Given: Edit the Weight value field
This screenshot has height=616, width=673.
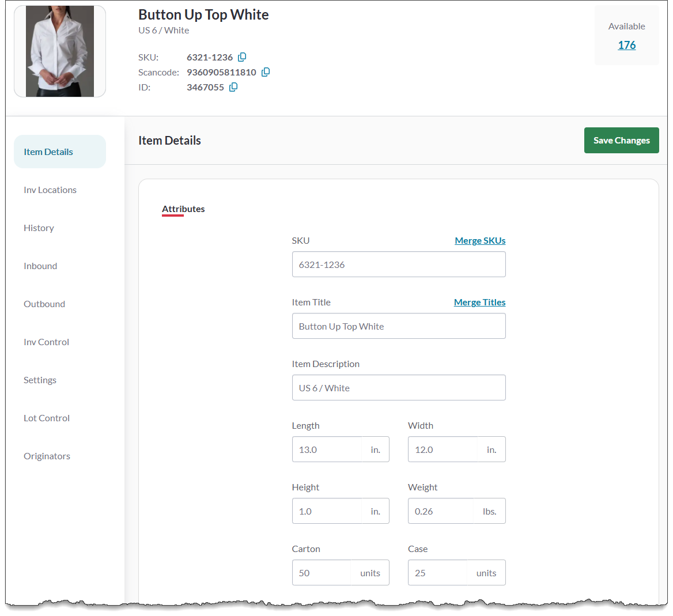Looking at the screenshot, I should point(440,511).
